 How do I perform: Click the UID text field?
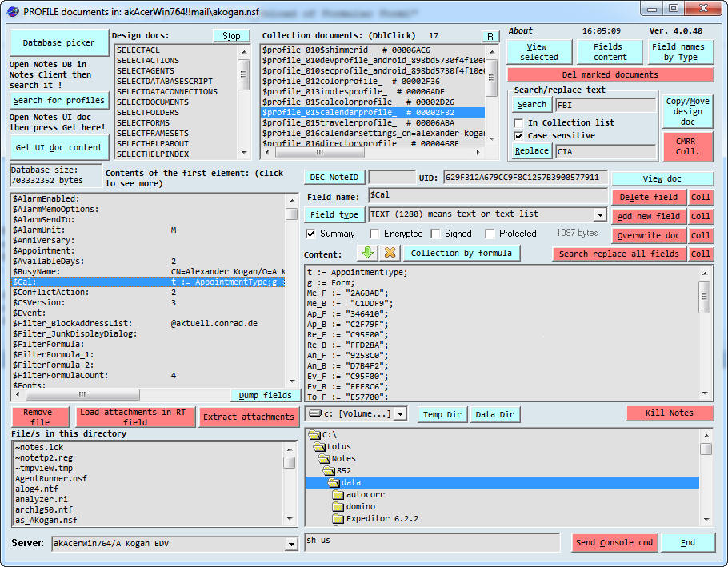click(x=525, y=178)
